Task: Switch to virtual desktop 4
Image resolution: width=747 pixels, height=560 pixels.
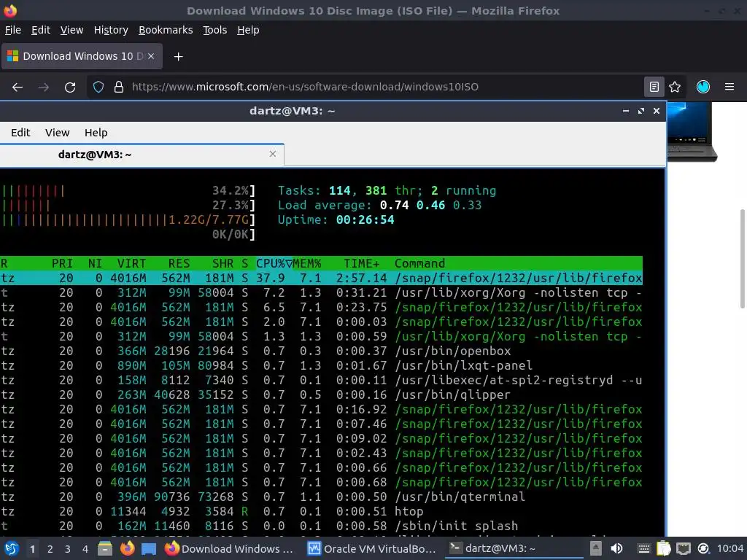Action: pos(85,549)
